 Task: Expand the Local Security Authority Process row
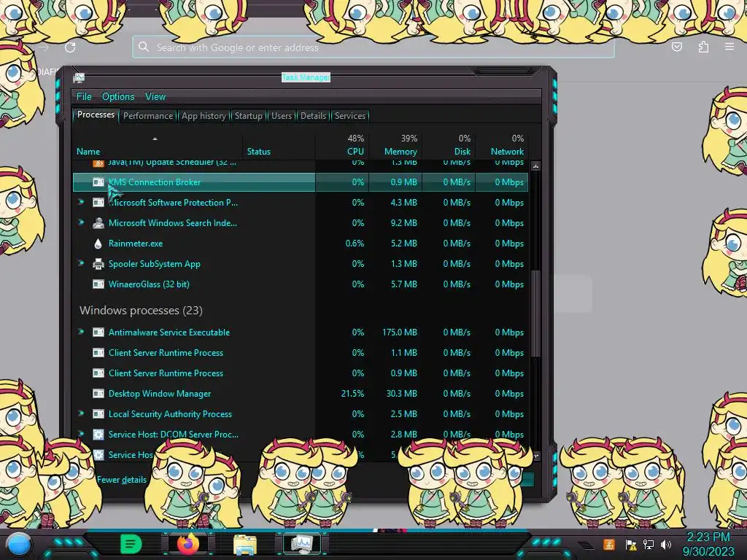81,414
